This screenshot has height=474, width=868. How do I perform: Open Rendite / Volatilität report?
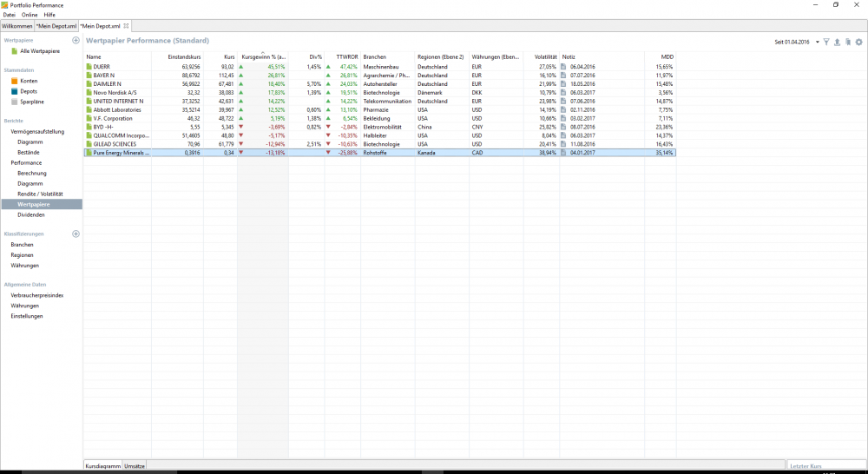click(x=40, y=194)
